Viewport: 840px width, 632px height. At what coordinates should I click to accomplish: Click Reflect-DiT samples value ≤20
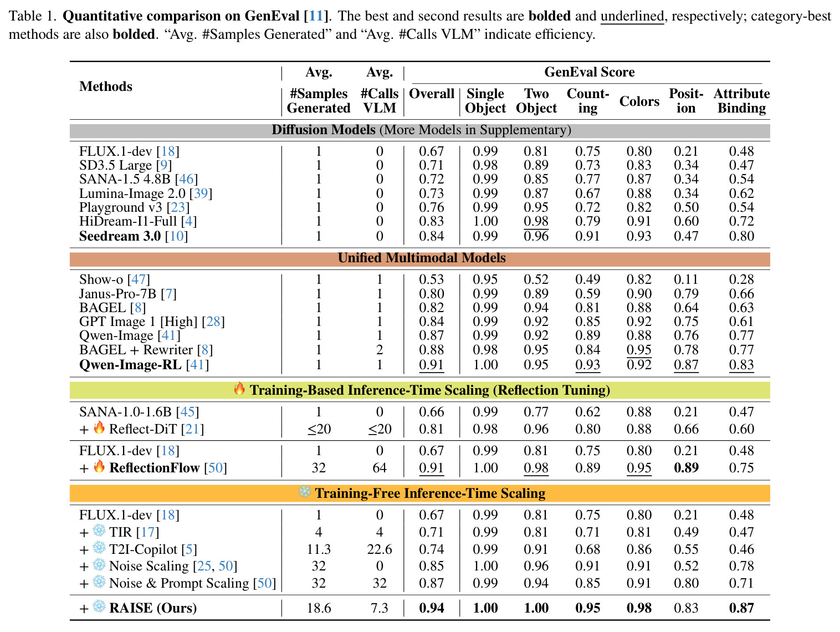[319, 429]
